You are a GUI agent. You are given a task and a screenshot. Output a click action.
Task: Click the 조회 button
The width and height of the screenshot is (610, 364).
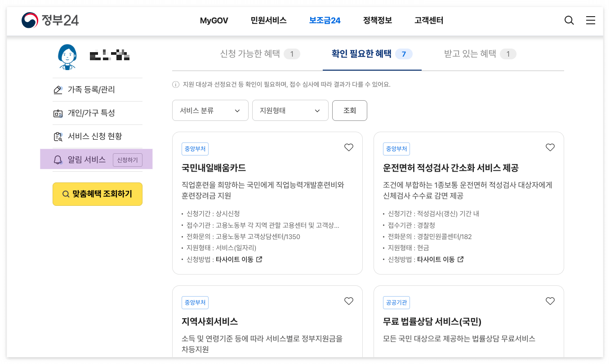(x=350, y=111)
